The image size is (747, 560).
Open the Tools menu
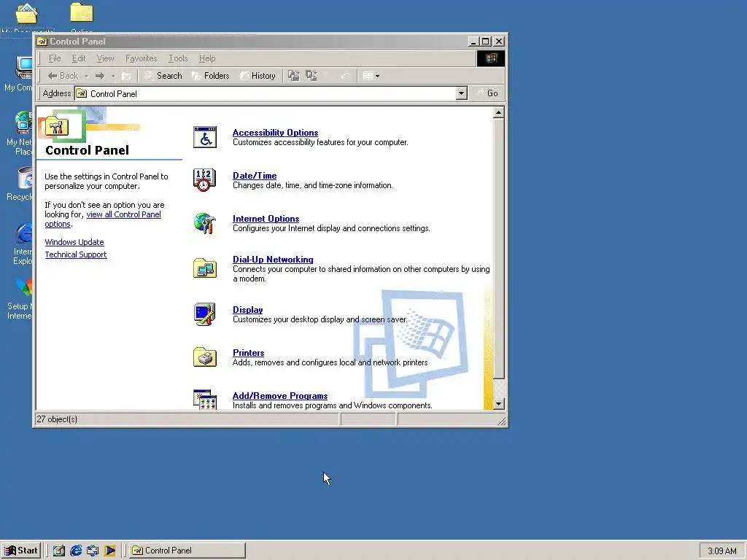pyautogui.click(x=178, y=58)
